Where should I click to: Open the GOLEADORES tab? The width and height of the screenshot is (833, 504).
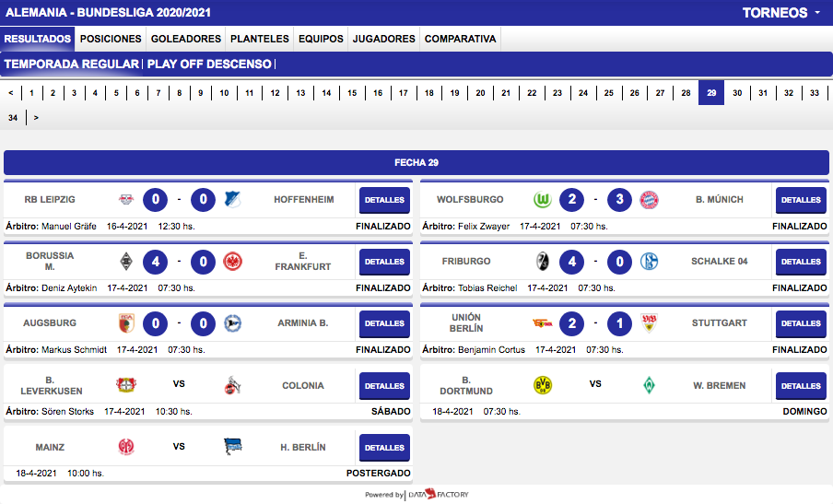coord(186,39)
